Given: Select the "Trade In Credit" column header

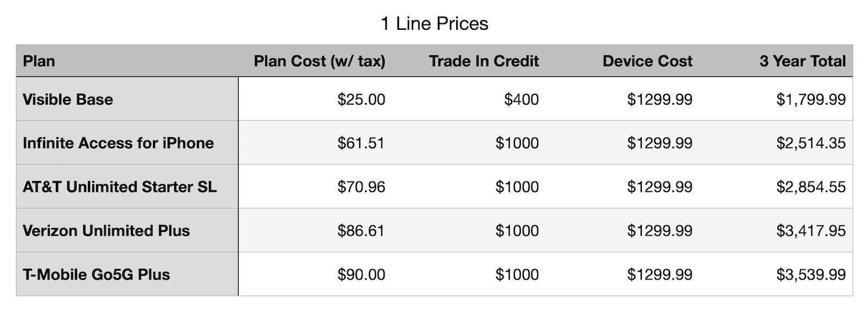Looking at the screenshot, I should coord(484,61).
